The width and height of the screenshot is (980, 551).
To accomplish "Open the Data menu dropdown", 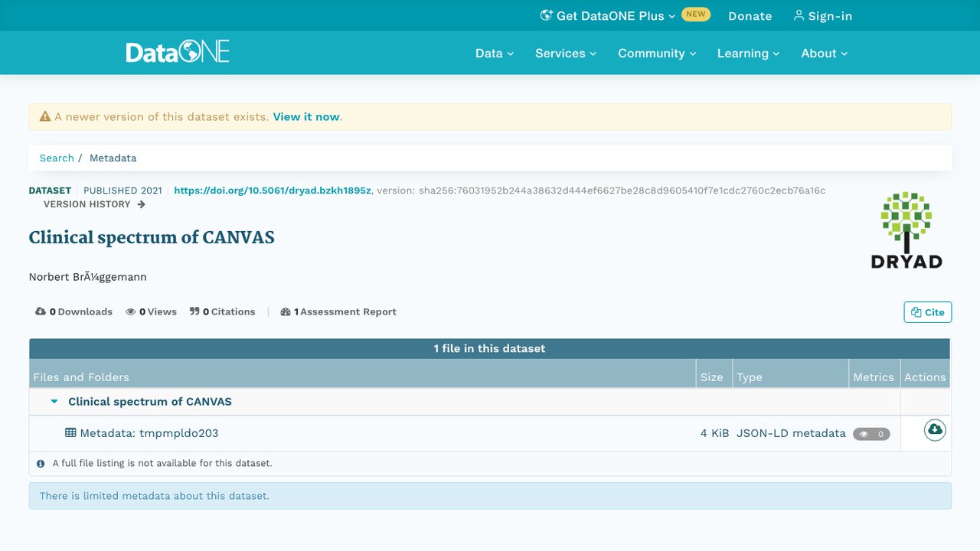I will pos(495,54).
